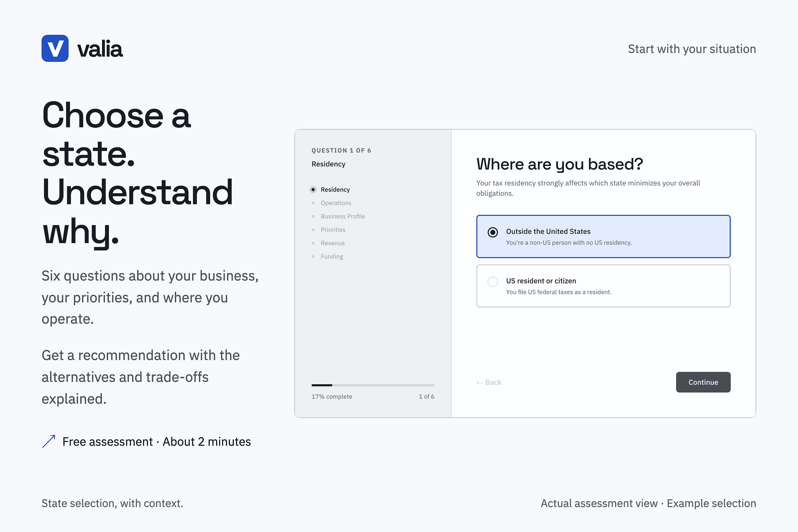
Task: Click the non-US person description text
Action: click(569, 242)
